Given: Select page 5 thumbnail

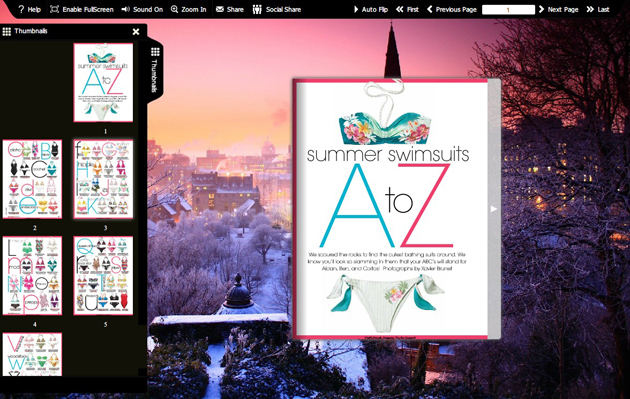Looking at the screenshot, I should click(103, 275).
